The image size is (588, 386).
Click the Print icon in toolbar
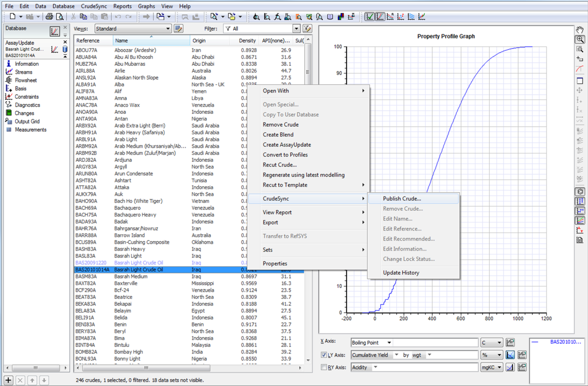pos(49,17)
